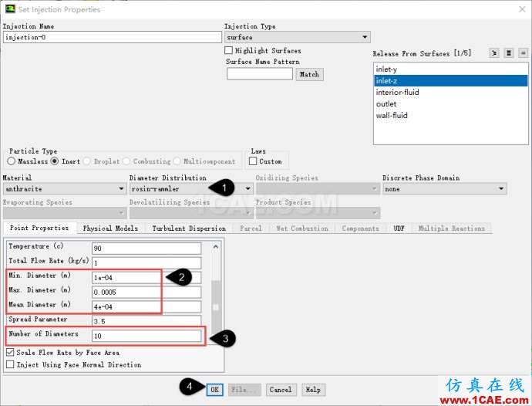The image size is (532, 406).
Task: Open the Evaporating Species dropdown
Action: [65, 213]
